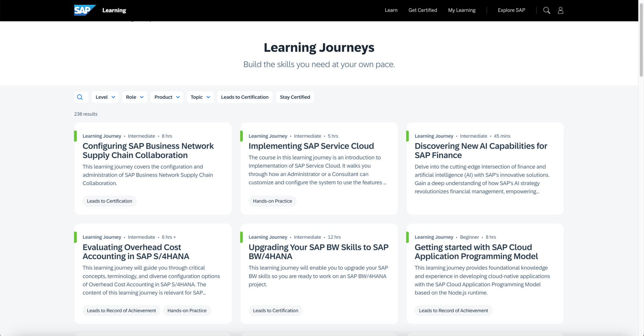Expand the Topic filter dropdown
The height and width of the screenshot is (336, 644).
(200, 97)
